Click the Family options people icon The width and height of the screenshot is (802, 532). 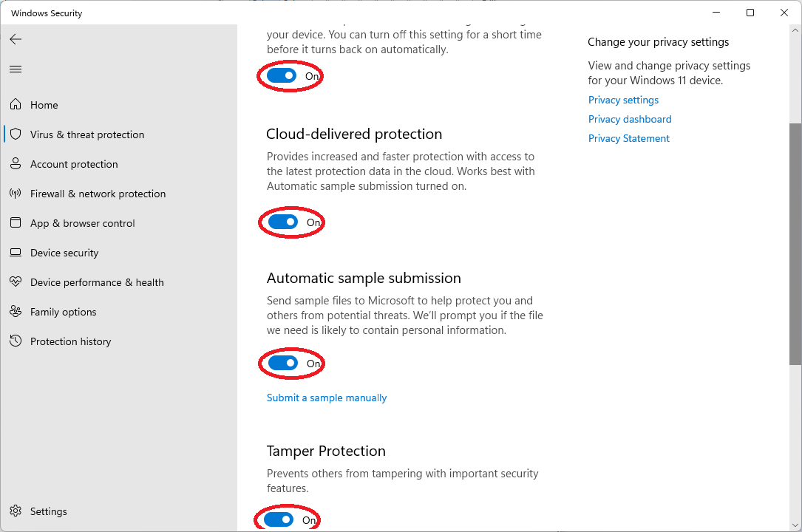point(16,312)
